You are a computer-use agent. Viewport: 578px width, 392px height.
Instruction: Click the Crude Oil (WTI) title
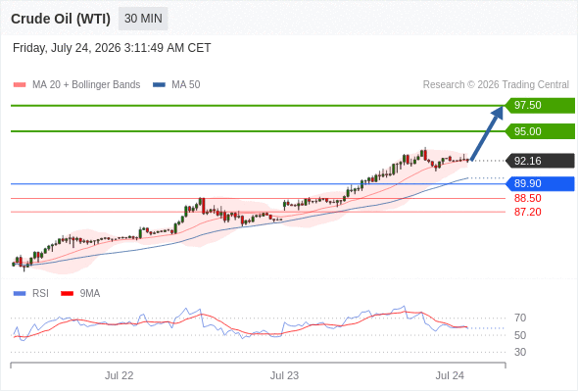pos(61,19)
